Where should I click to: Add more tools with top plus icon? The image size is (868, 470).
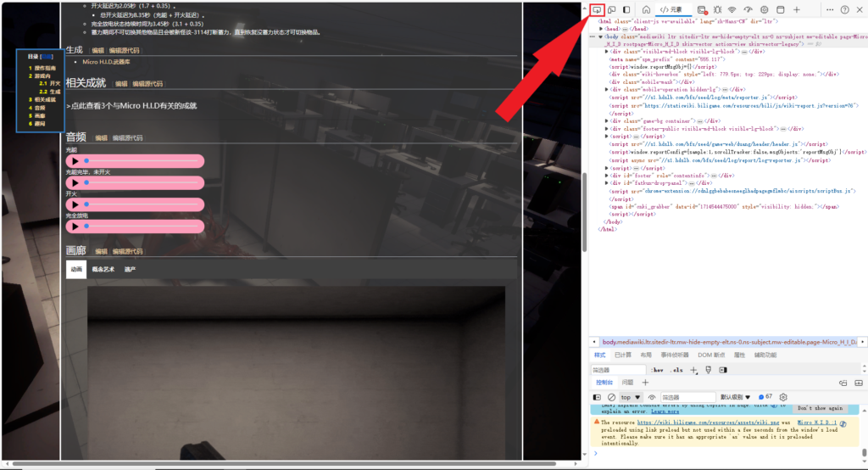click(x=797, y=9)
